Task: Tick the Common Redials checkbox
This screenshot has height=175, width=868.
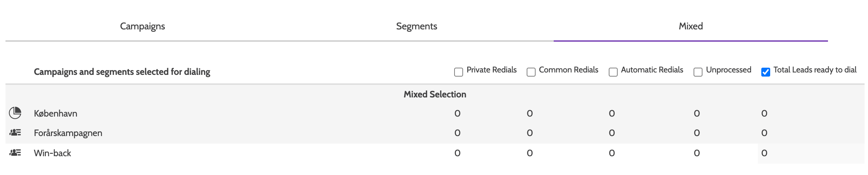Action: pos(531,72)
